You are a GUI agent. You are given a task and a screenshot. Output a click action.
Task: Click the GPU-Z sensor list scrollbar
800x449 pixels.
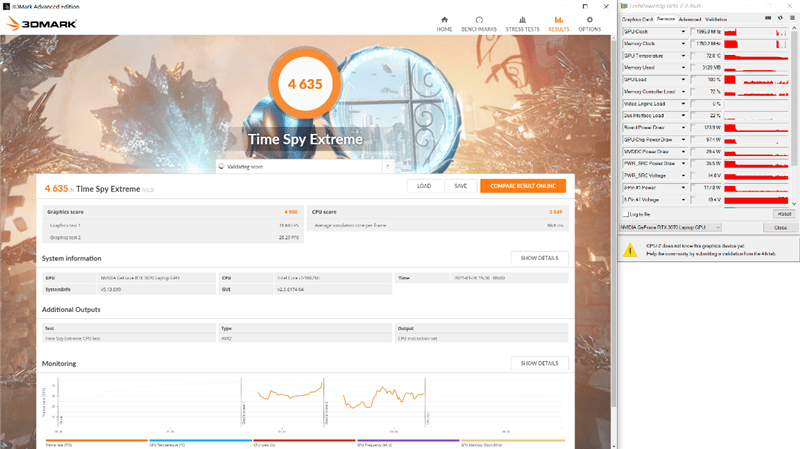794,97
